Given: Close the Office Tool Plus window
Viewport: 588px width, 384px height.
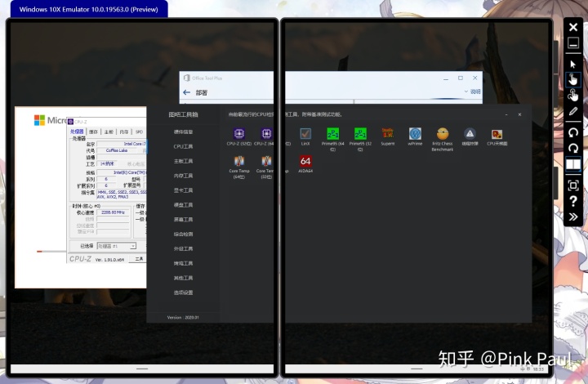Looking at the screenshot, I should (475, 78).
